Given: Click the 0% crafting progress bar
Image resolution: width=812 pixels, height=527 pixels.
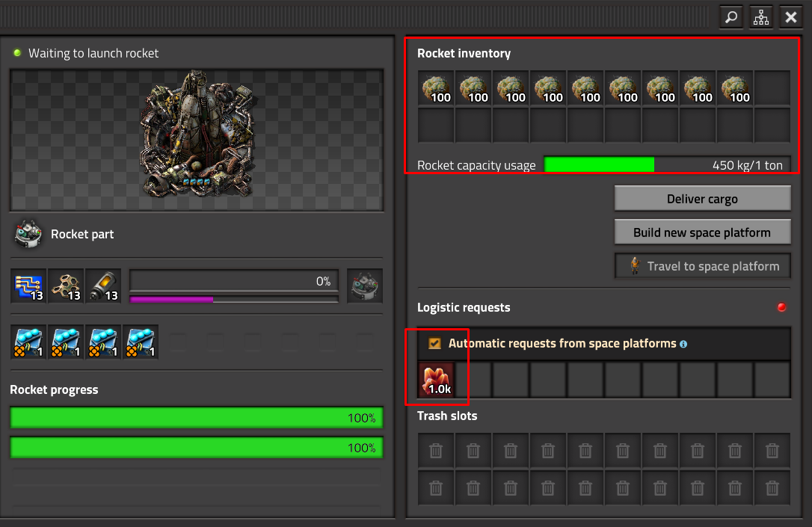Looking at the screenshot, I should tap(234, 280).
